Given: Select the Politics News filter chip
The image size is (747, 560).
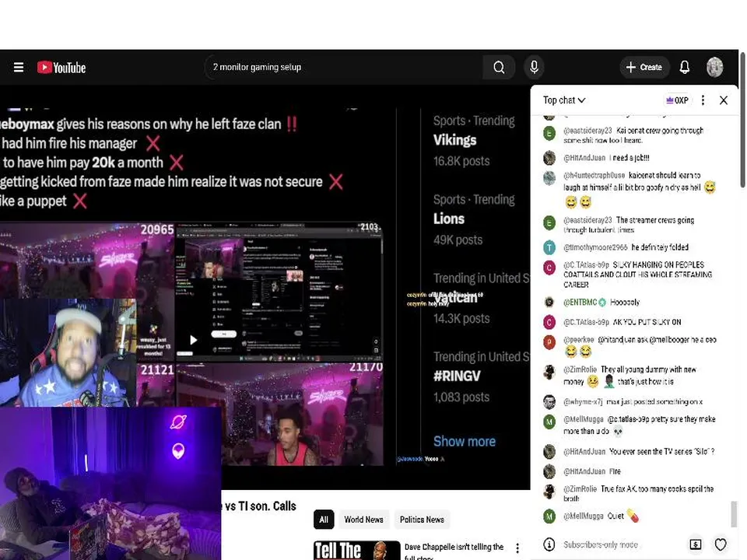Looking at the screenshot, I should [x=422, y=520].
